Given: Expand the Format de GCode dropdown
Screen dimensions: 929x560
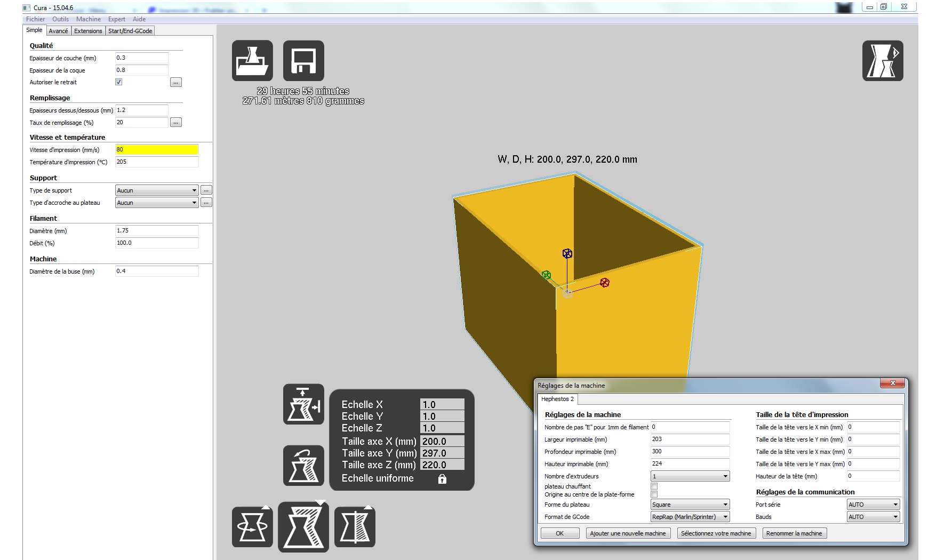Looking at the screenshot, I should tap(690, 517).
